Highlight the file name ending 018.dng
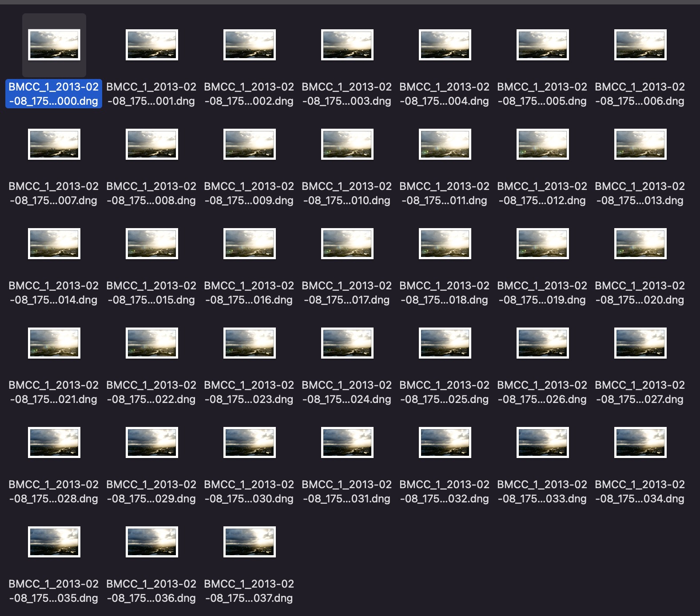The image size is (700, 616). pos(445,293)
